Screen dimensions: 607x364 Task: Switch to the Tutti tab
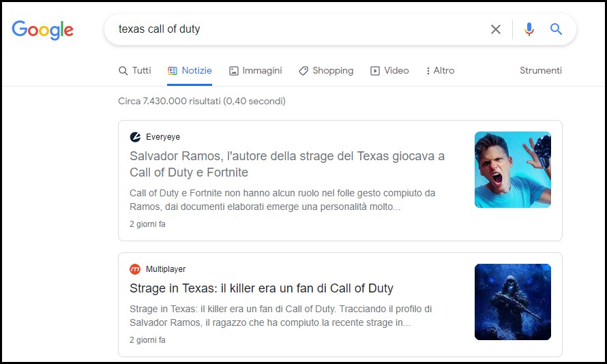(135, 71)
